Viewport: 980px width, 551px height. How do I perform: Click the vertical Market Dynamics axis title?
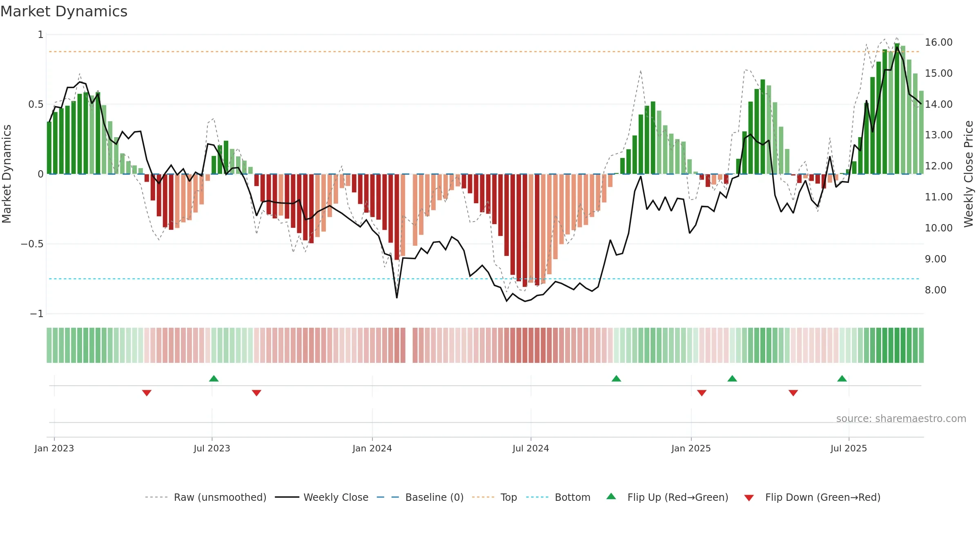click(7, 174)
